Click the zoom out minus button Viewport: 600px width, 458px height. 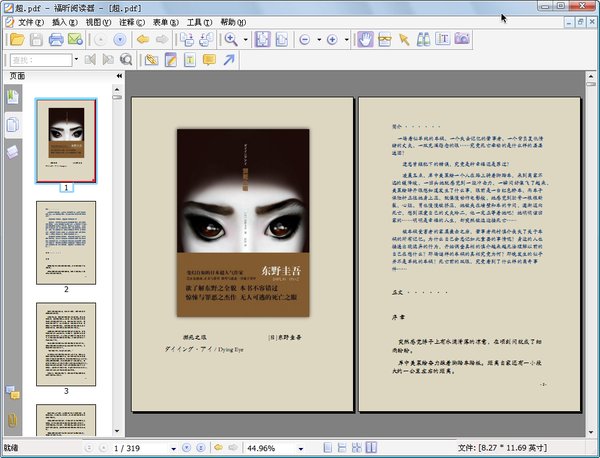[305, 39]
